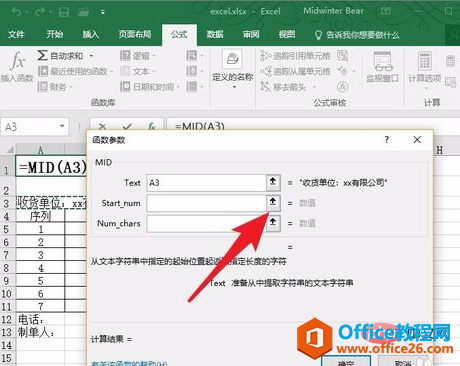The image size is (460, 366).
Task: Select cell A3 with 收货单位 text
Action: point(51,203)
